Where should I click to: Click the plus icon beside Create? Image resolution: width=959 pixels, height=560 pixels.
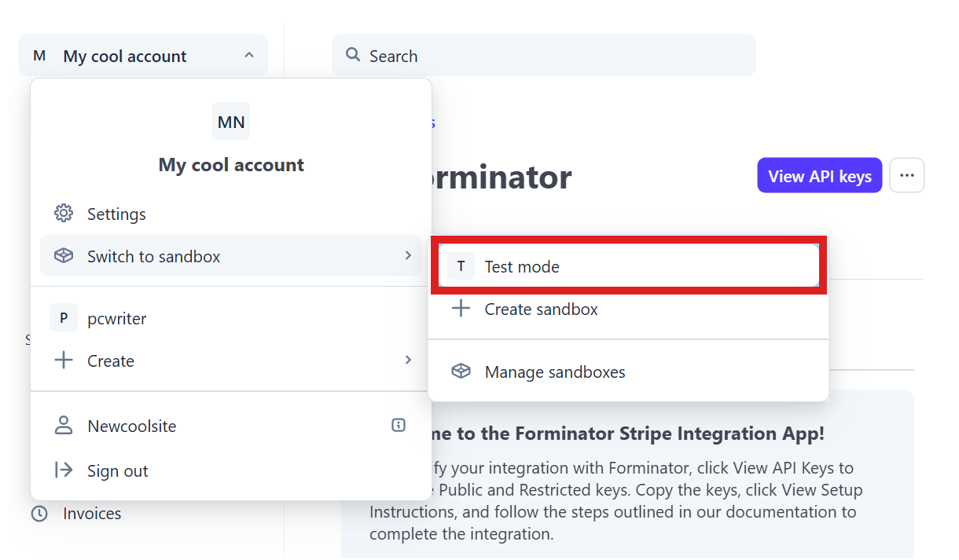tap(64, 361)
